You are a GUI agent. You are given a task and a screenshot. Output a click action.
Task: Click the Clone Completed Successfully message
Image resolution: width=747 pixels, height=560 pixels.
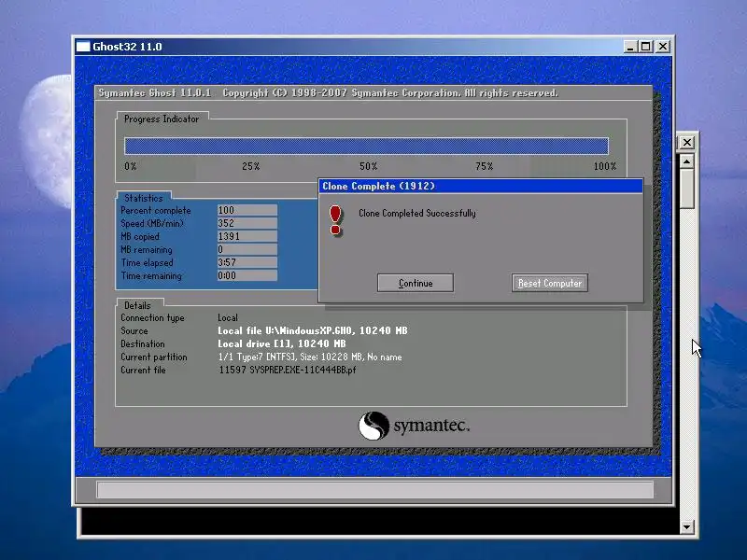pyautogui.click(x=416, y=214)
